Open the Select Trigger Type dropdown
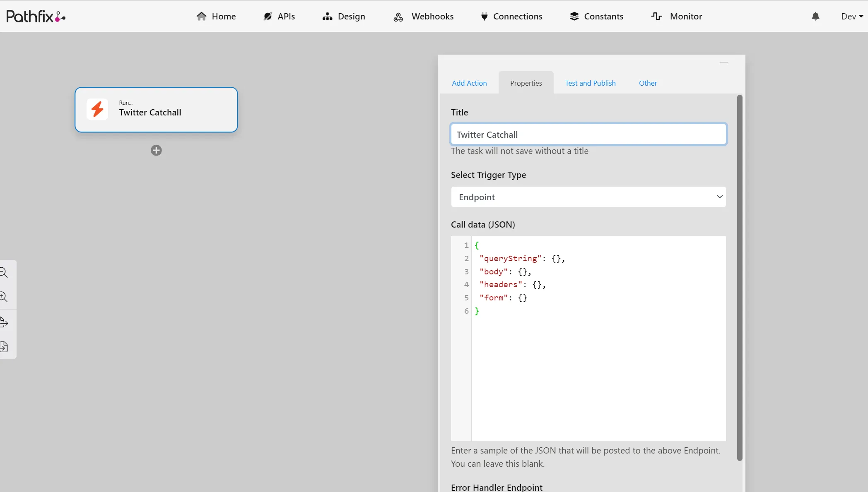This screenshot has width=868, height=492. tap(588, 197)
